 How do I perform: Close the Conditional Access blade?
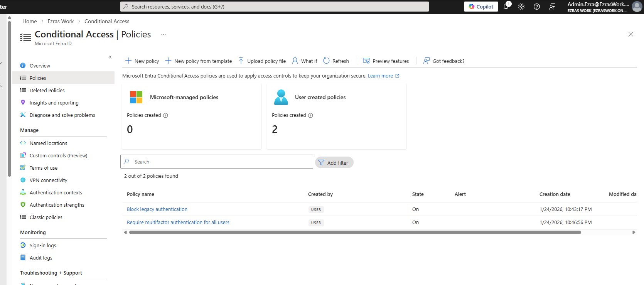(631, 34)
